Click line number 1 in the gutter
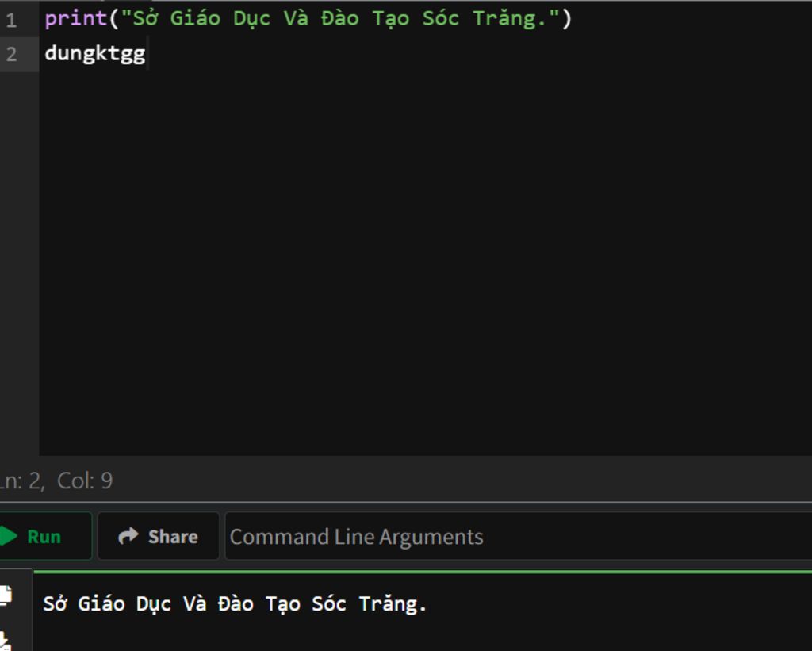This screenshot has height=651, width=812. pyautogui.click(x=11, y=19)
